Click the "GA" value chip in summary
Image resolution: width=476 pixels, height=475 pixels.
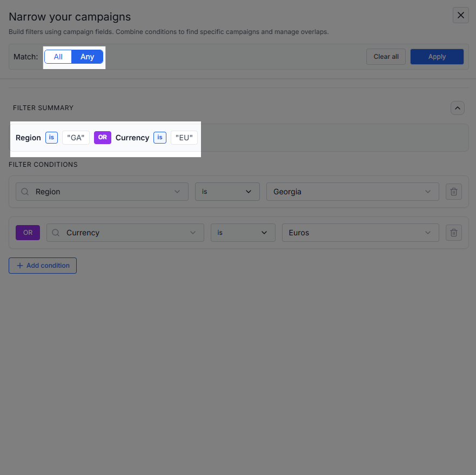point(76,138)
